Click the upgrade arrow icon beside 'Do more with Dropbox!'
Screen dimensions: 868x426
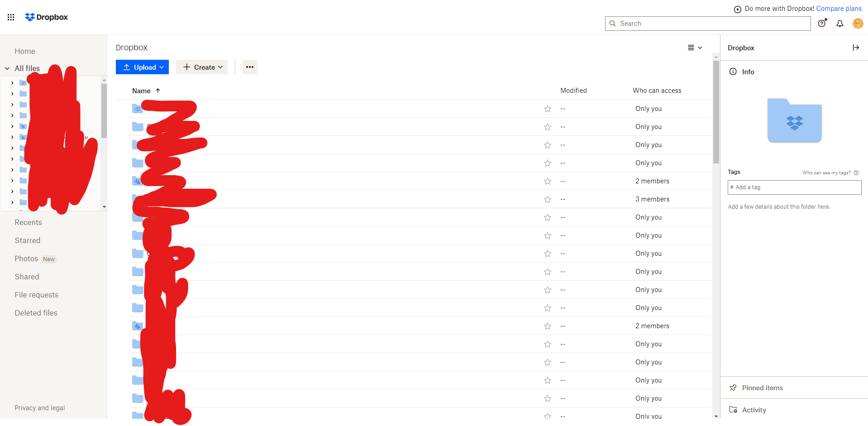pos(737,9)
